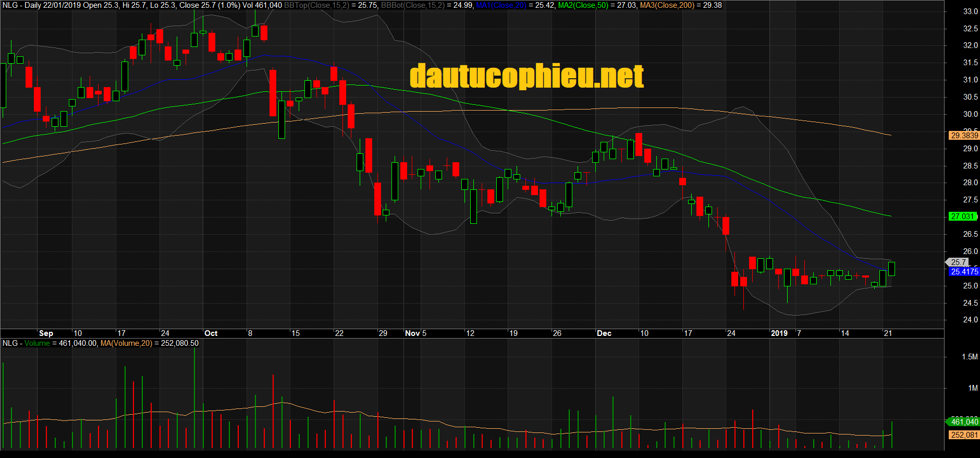
Task: Click the orange 29.3839 price tag
Action: pos(964,136)
